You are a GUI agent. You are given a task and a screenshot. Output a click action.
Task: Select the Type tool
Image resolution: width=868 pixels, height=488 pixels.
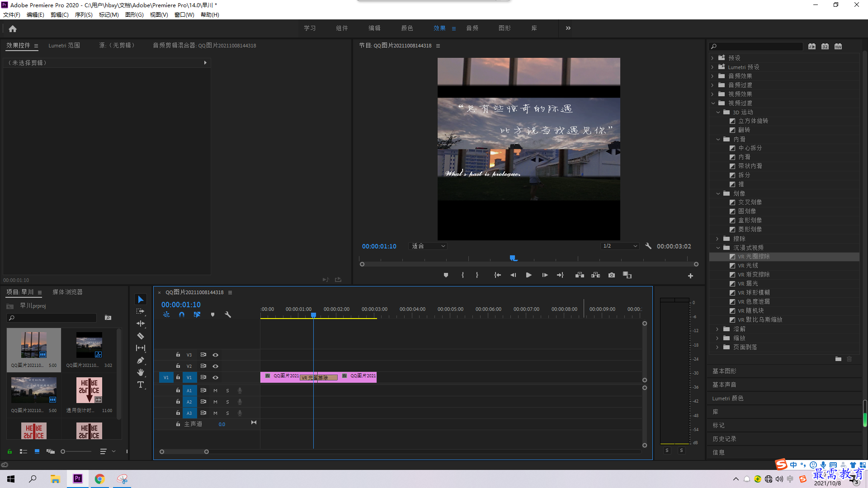coord(141,385)
